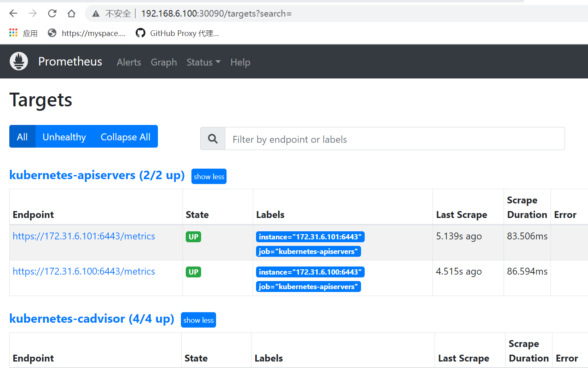This screenshot has width=588, height=368.
Task: Click the 86.594ms scrape duration
Action: point(527,271)
